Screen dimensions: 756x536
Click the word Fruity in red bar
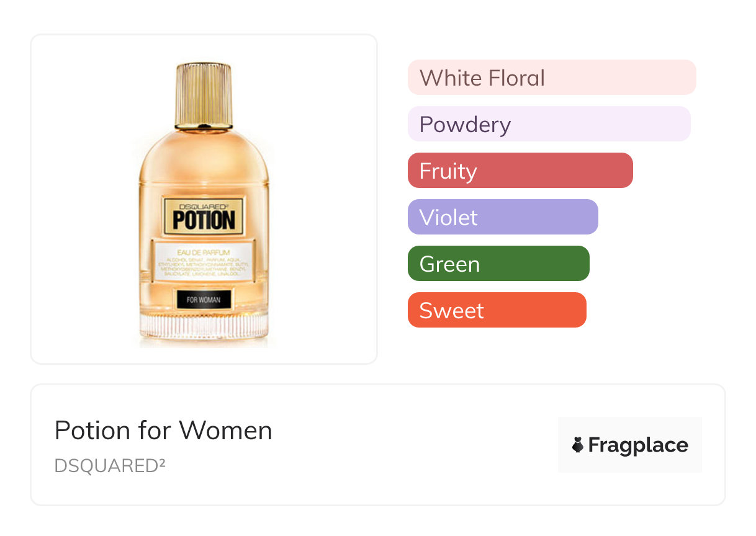[448, 171]
